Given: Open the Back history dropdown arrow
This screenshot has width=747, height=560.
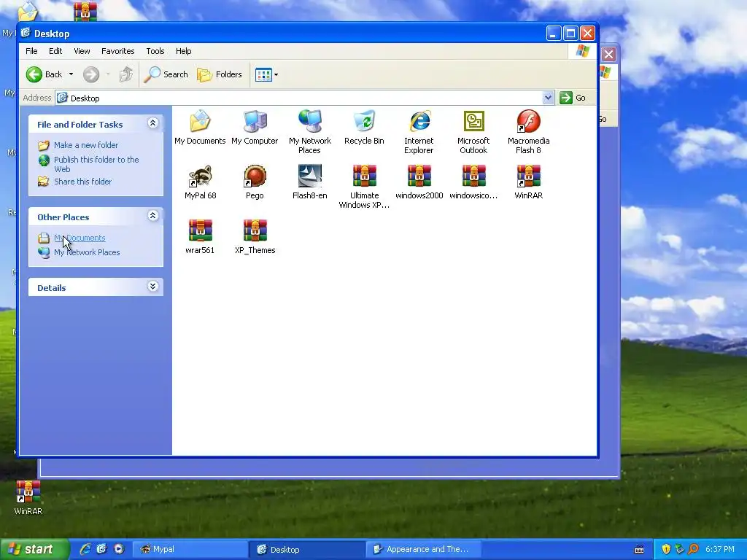Looking at the screenshot, I should coord(71,74).
